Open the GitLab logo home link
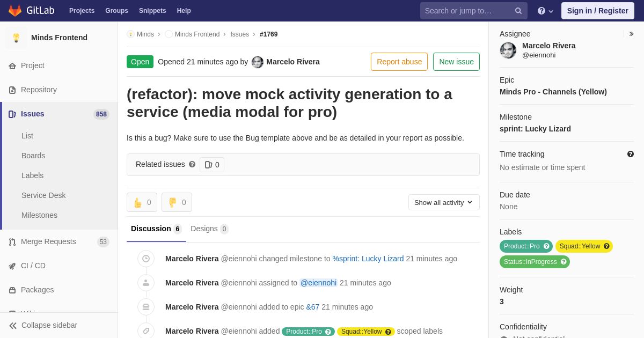This screenshot has width=644, height=338. point(32,11)
